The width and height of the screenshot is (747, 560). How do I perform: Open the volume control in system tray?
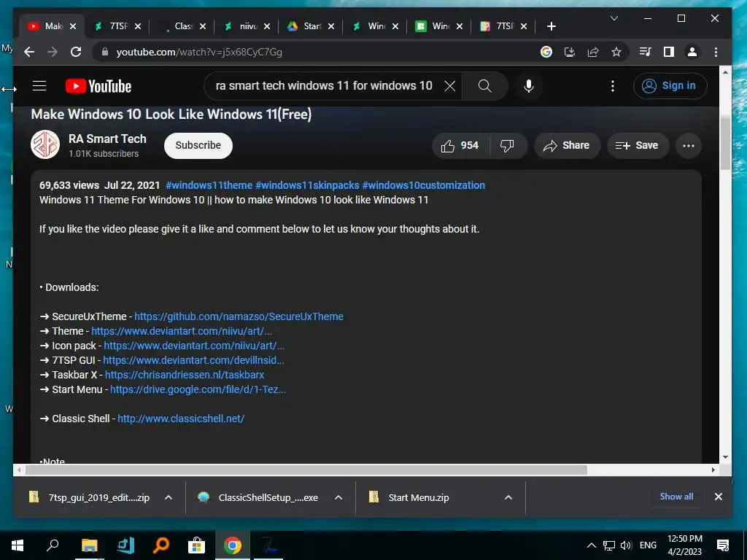click(x=627, y=545)
